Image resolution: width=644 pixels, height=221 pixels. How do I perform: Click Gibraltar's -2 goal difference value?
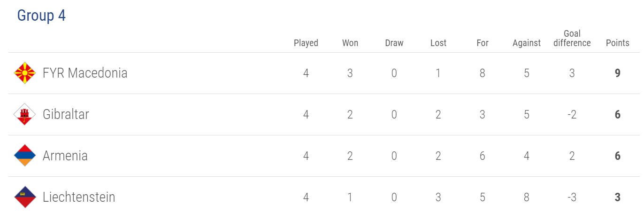click(572, 114)
